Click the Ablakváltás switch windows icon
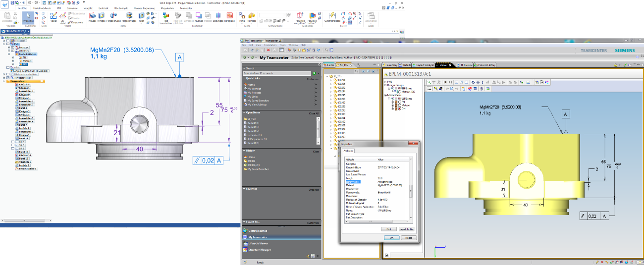Screen dimensions: 644x265 click(370, 17)
